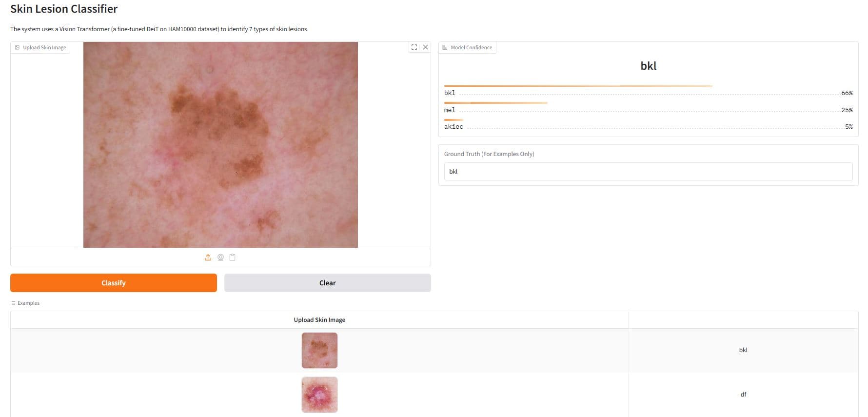Select the df example thumbnail
This screenshot has height=417, width=868.
319,395
